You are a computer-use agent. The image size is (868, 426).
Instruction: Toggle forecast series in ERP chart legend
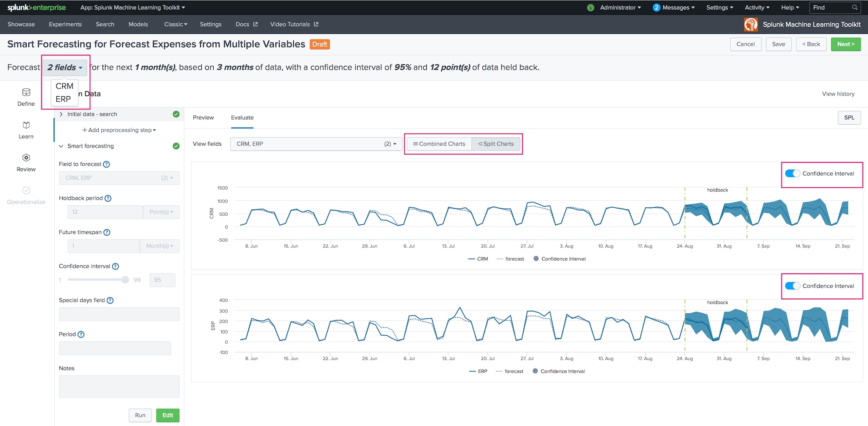click(509, 371)
